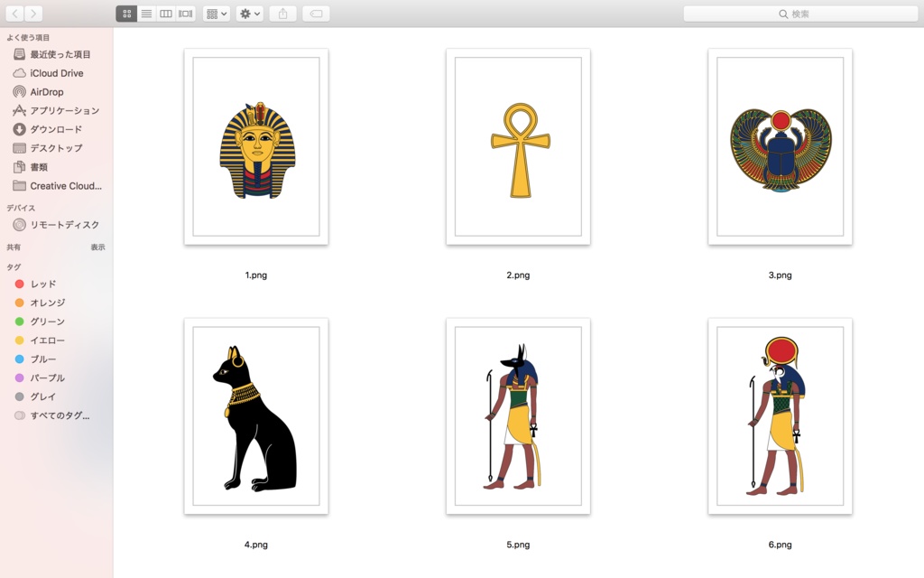Click 表示 next to 共有 section

97,247
